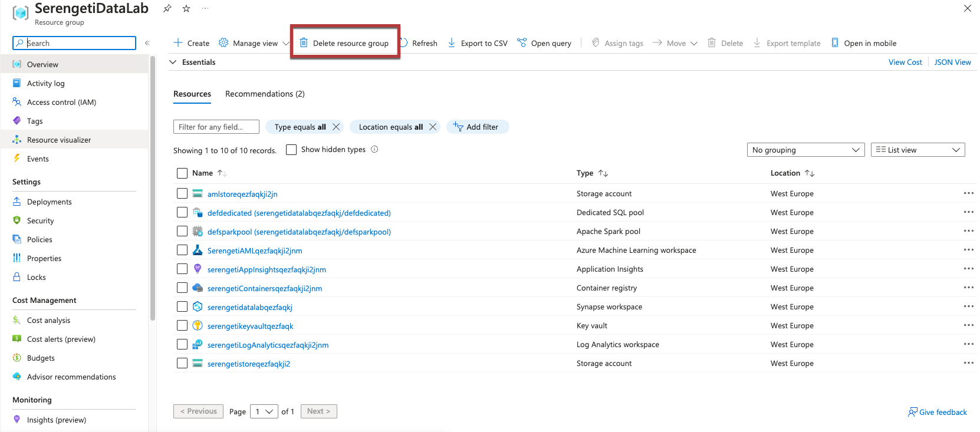
Task: Open query in Resource Graph
Action: click(544, 43)
